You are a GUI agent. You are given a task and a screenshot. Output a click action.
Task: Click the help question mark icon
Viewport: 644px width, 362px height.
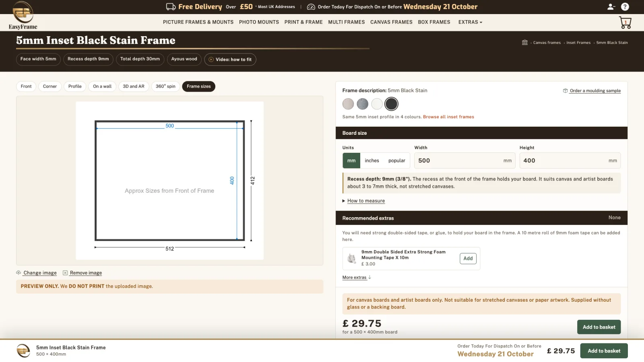click(x=625, y=6)
